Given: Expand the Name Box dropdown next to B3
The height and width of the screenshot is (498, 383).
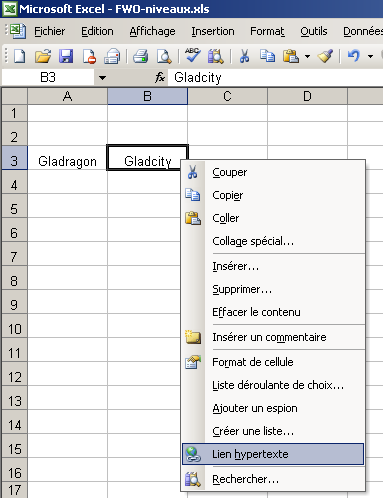Looking at the screenshot, I should coord(102,78).
